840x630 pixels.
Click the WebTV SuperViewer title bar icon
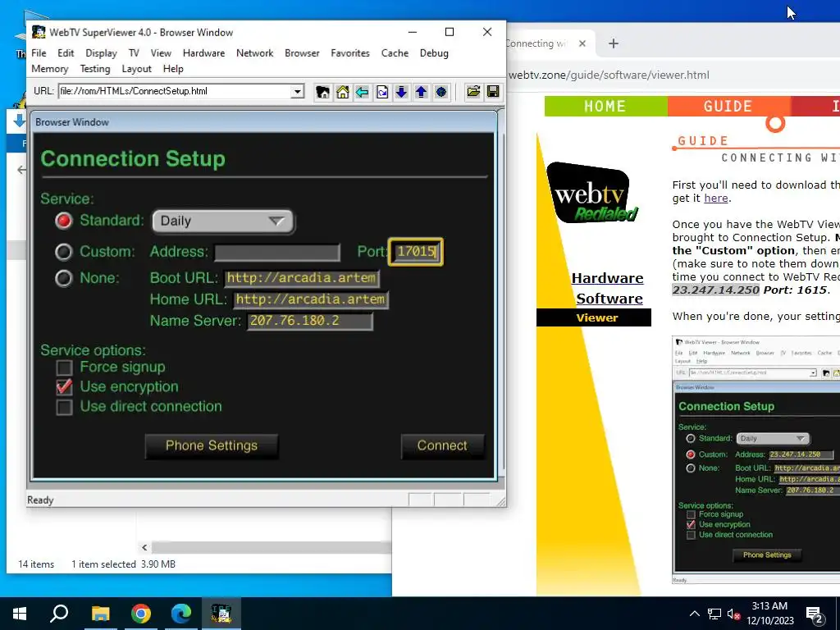pos(39,32)
